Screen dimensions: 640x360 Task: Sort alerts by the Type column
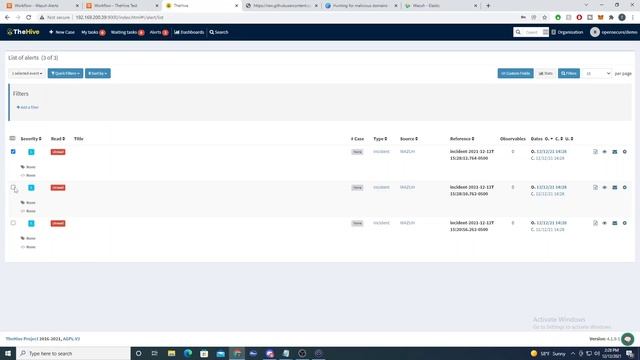click(x=380, y=139)
